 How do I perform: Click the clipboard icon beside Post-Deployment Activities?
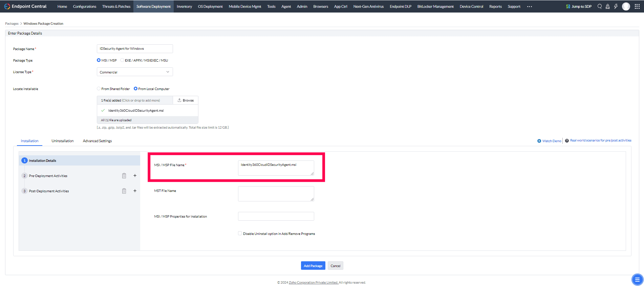[124, 191]
